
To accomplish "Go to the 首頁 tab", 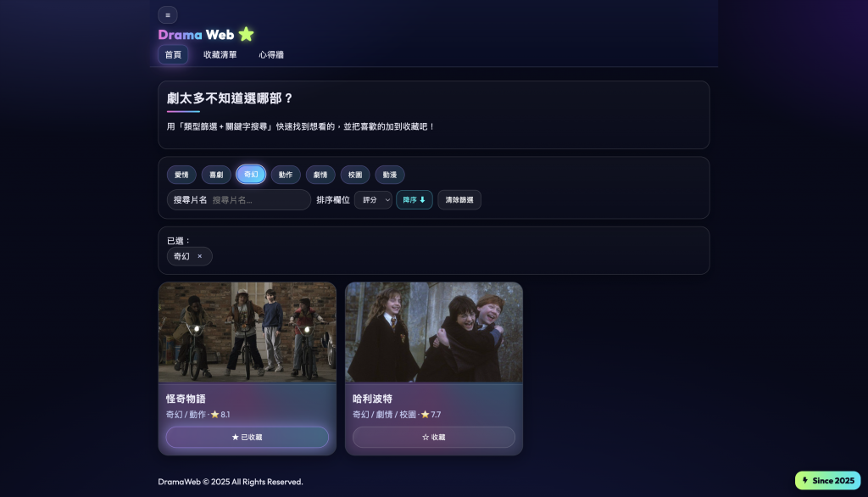I will pos(173,54).
